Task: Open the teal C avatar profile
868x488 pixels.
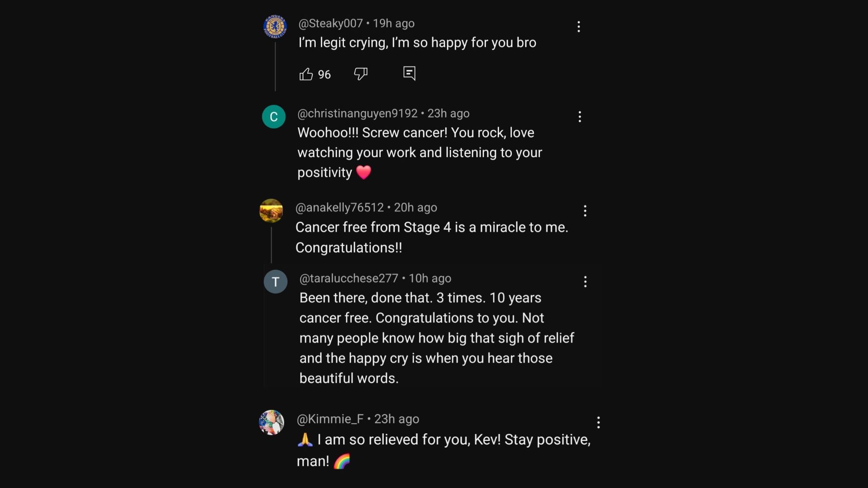Action: (x=274, y=117)
